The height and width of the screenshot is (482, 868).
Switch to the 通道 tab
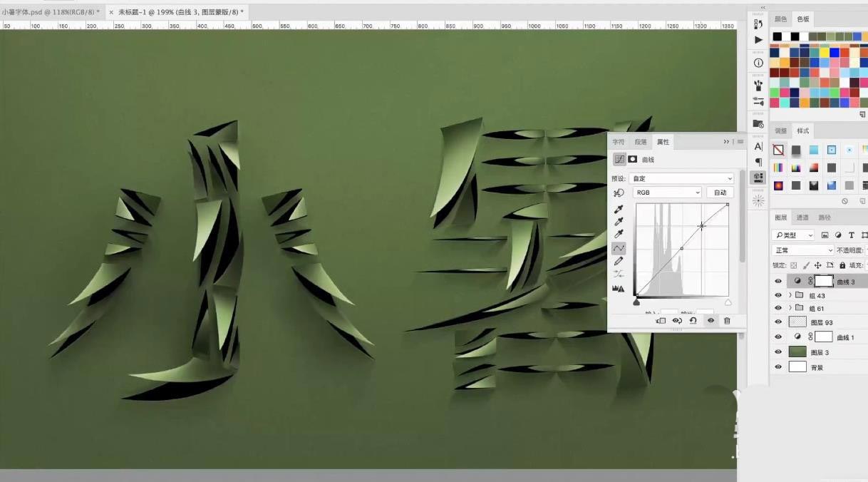pos(802,217)
